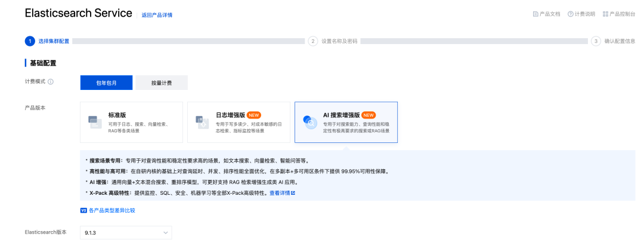Click the X-Pack 高级特性 description line
The width and height of the screenshot is (644, 246).
[190, 193]
